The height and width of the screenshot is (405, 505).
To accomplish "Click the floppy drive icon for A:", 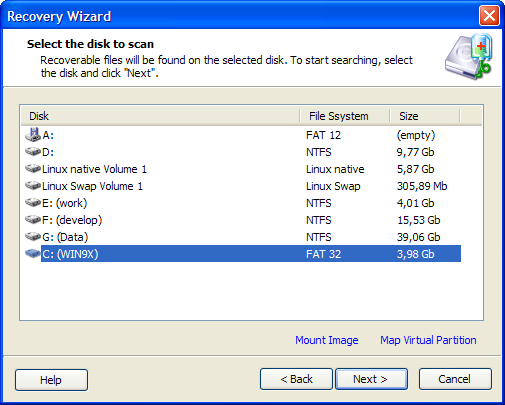I will point(33,135).
